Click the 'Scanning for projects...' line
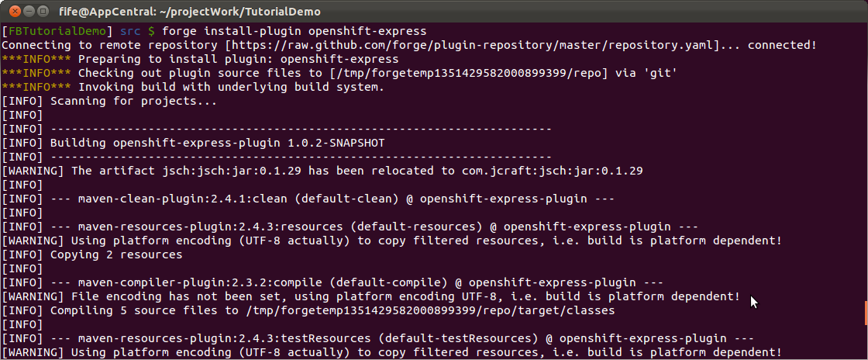 (109, 101)
